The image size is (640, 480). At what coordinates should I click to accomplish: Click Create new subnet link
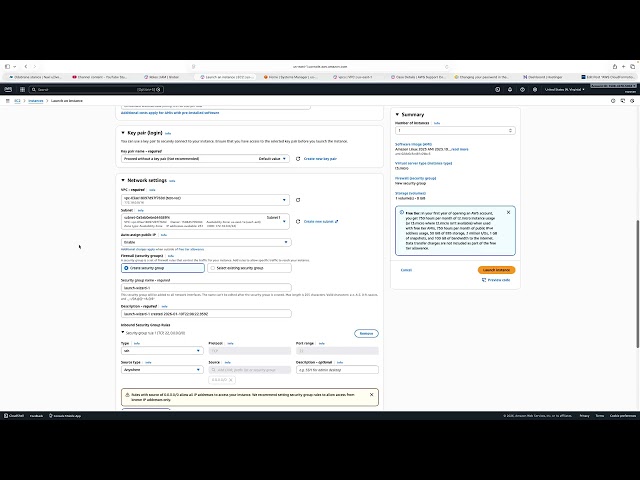[x=321, y=222]
